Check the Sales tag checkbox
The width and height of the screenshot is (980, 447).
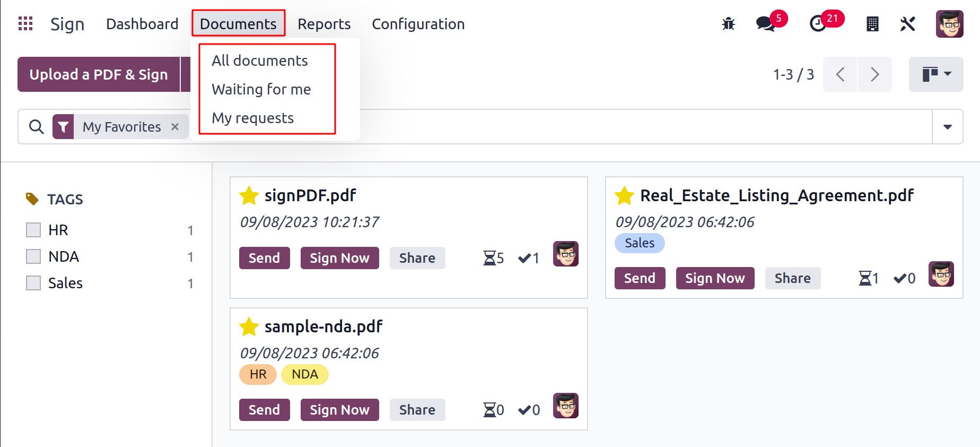(33, 283)
